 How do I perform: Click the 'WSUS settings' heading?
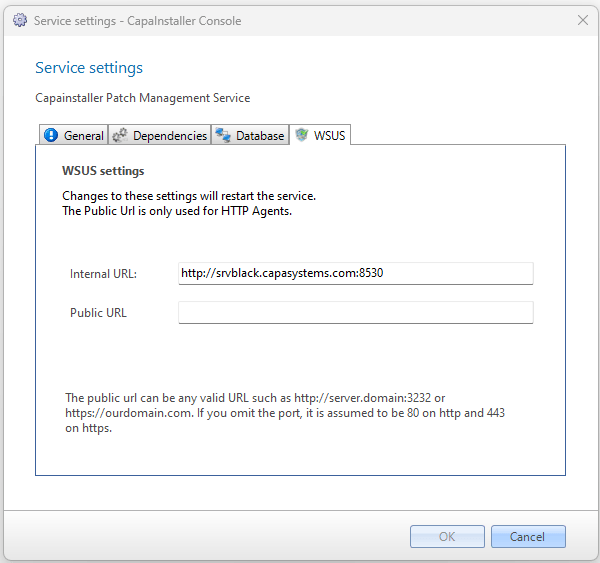pos(103,171)
